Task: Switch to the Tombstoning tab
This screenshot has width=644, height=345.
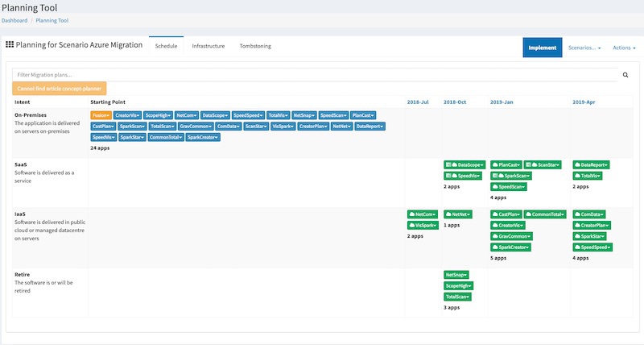Action: [x=255, y=46]
